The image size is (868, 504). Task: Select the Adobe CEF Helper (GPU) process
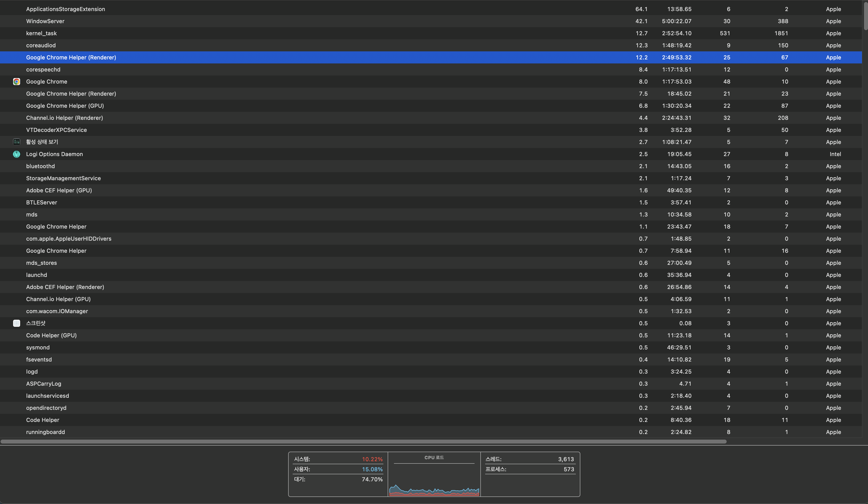(x=431, y=190)
